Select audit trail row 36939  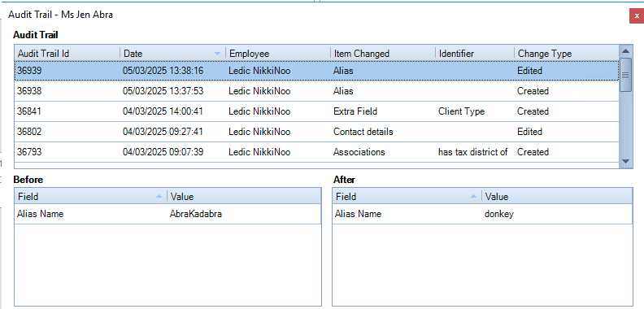[316, 71]
